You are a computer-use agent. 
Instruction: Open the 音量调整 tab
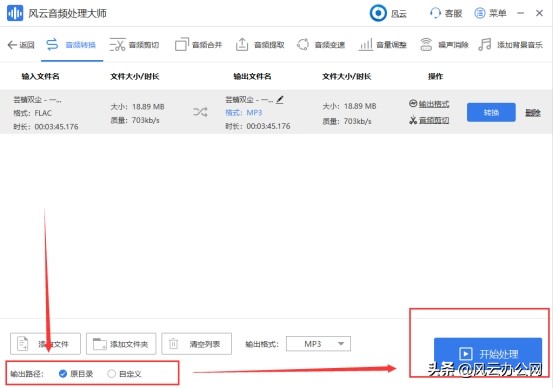(383, 45)
